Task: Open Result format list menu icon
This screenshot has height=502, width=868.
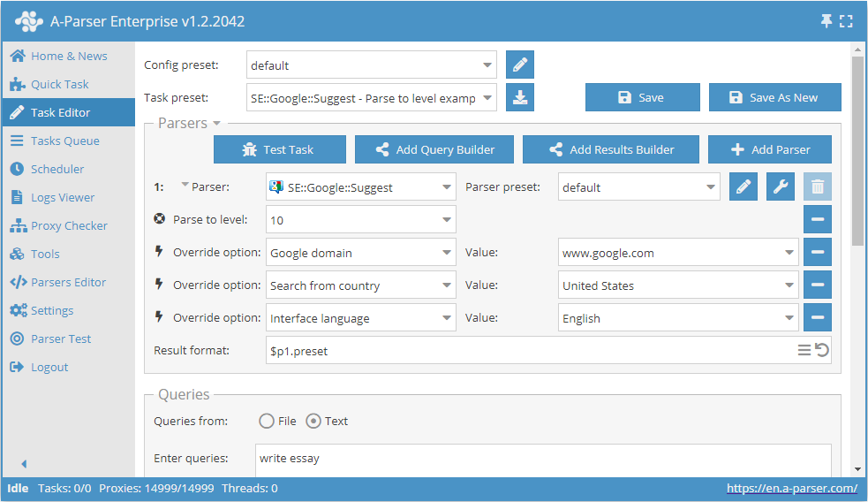Action: (804, 351)
